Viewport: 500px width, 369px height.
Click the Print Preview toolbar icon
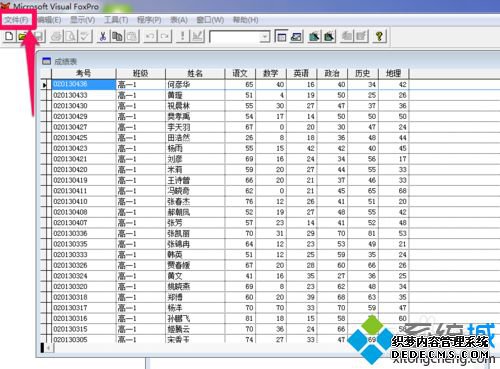pyautogui.click(x=71, y=36)
